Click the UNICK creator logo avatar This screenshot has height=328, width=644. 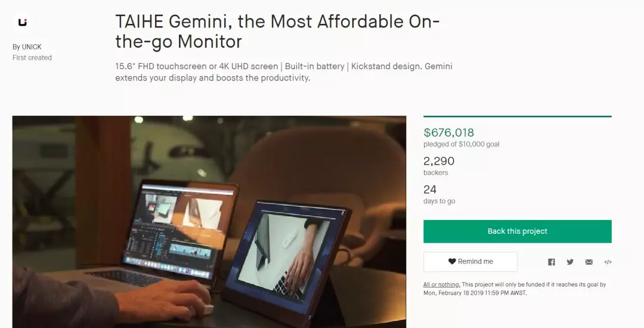click(23, 22)
